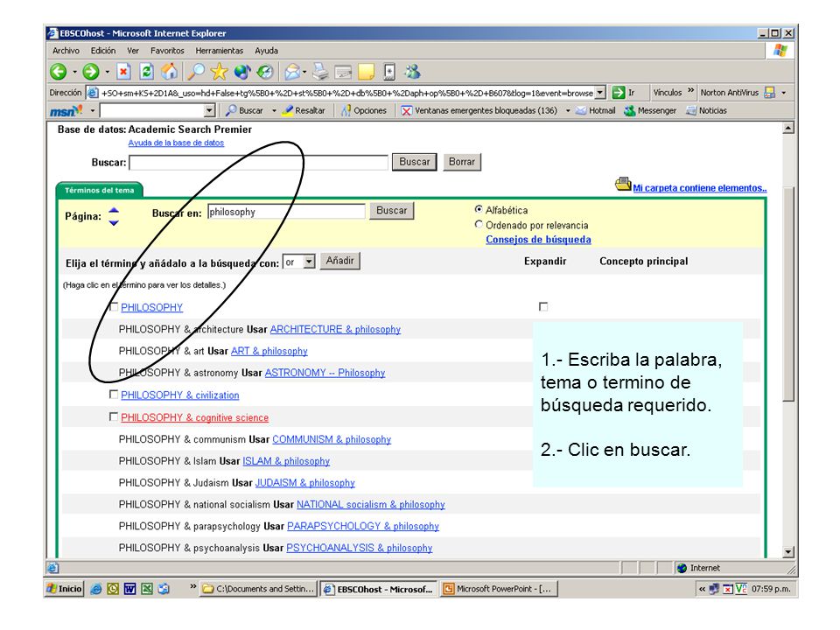
Task: Click in the main Buscar text field
Action: point(258,163)
